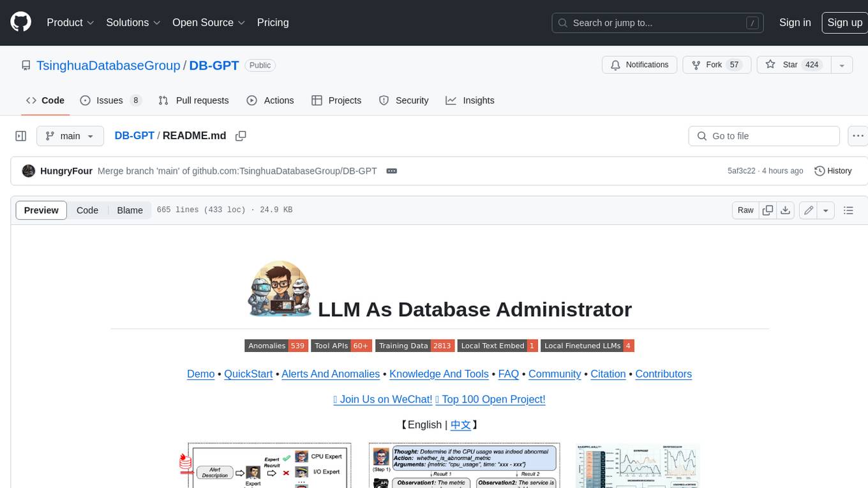
Task: Click the HungryFour avatar image
Action: point(28,171)
